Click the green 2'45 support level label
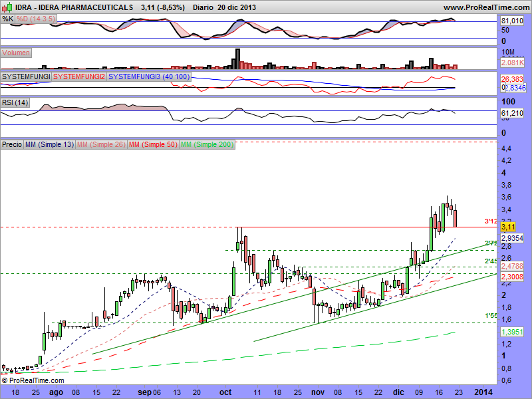The image size is (532, 399). [x=491, y=261]
